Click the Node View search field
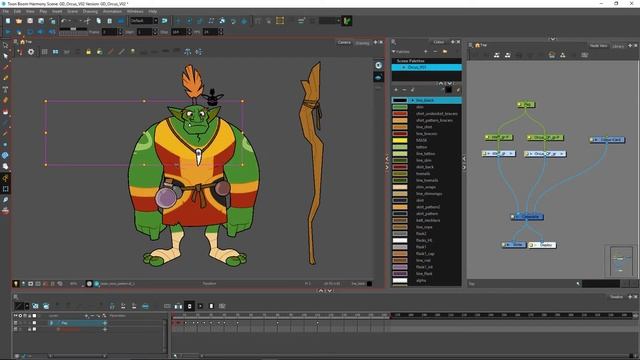This screenshot has width=640, height=360. coord(600,284)
